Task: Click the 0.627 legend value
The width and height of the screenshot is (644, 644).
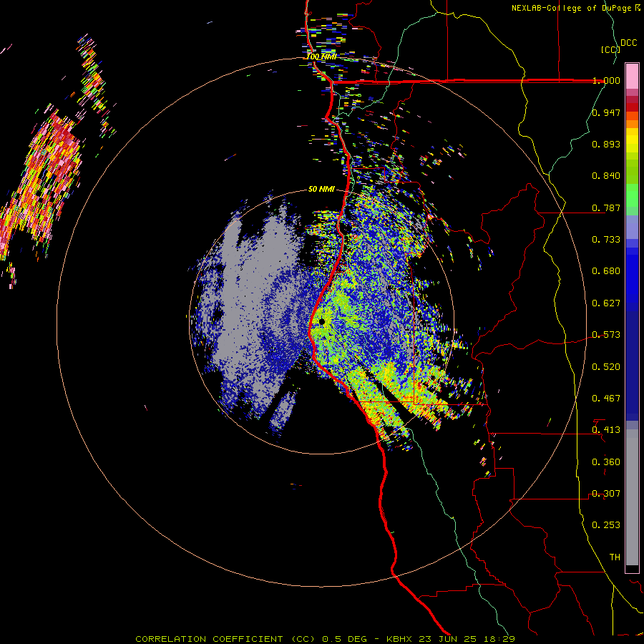Action: pyautogui.click(x=606, y=303)
